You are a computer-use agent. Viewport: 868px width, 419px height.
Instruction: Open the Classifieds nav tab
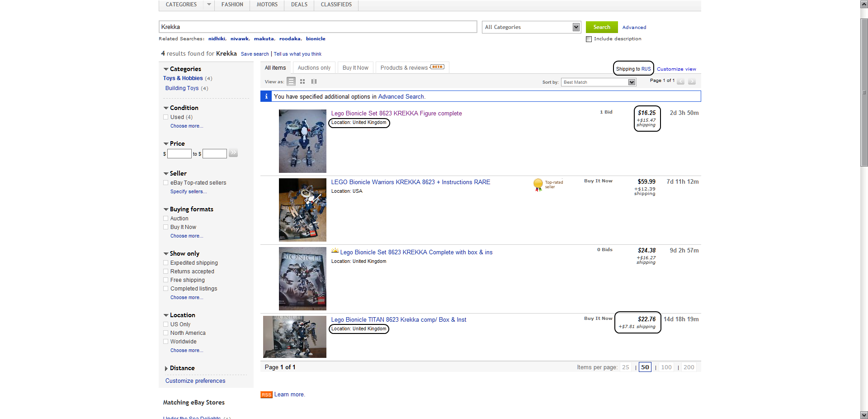tap(336, 5)
